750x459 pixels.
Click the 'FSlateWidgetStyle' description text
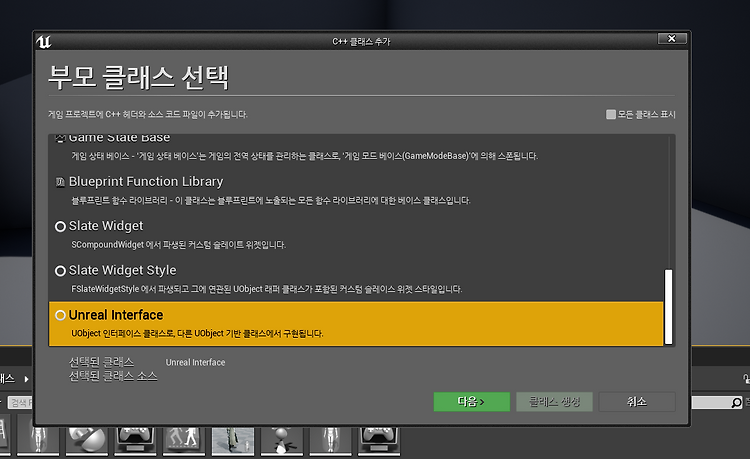(266, 289)
